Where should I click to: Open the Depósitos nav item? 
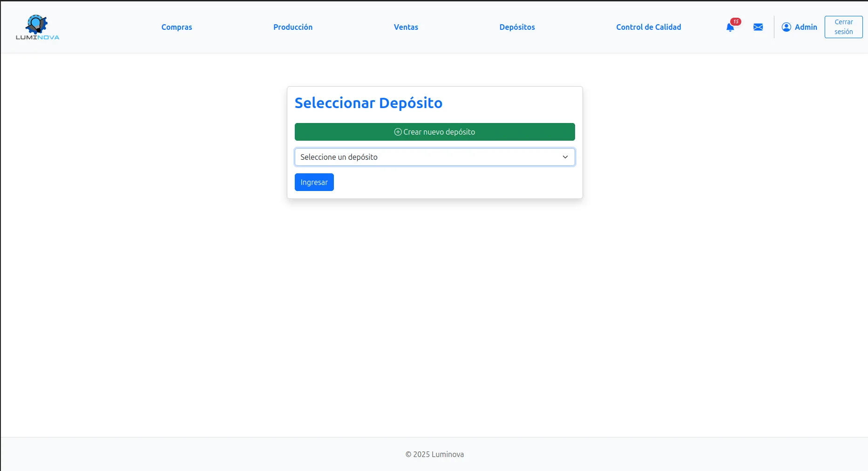point(517,27)
